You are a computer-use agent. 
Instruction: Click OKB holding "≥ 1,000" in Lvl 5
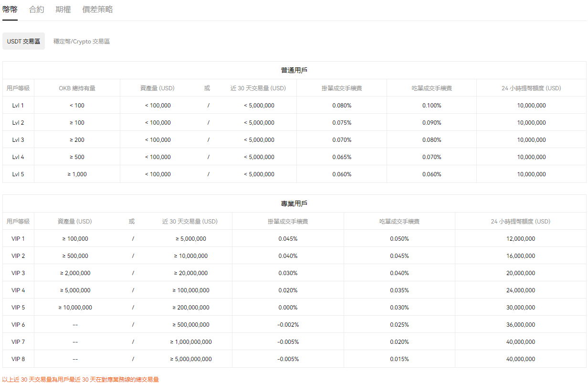[77, 174]
